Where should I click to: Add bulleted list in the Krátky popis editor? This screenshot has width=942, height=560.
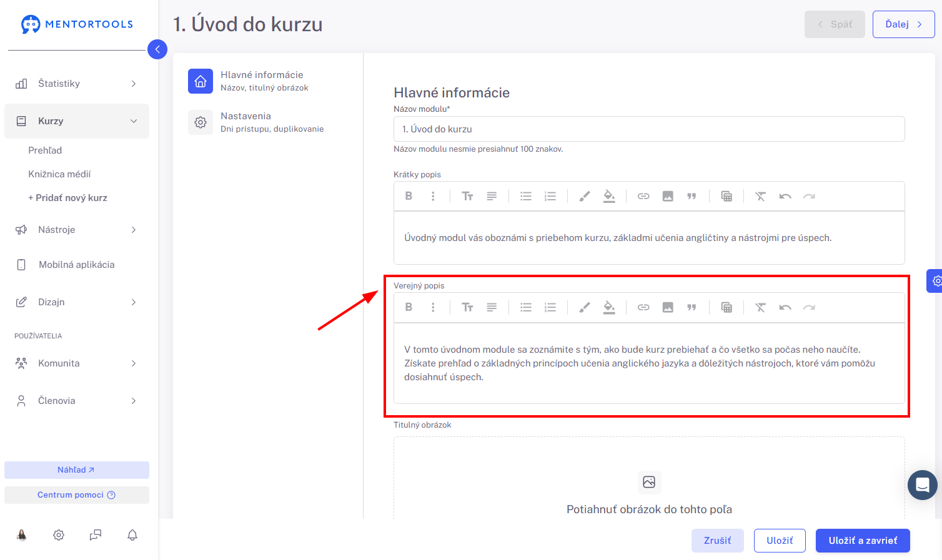tap(526, 196)
